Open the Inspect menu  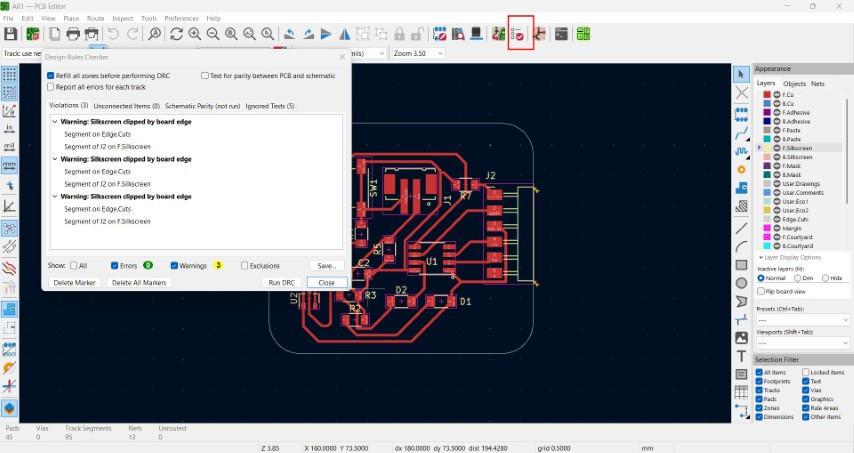click(123, 19)
